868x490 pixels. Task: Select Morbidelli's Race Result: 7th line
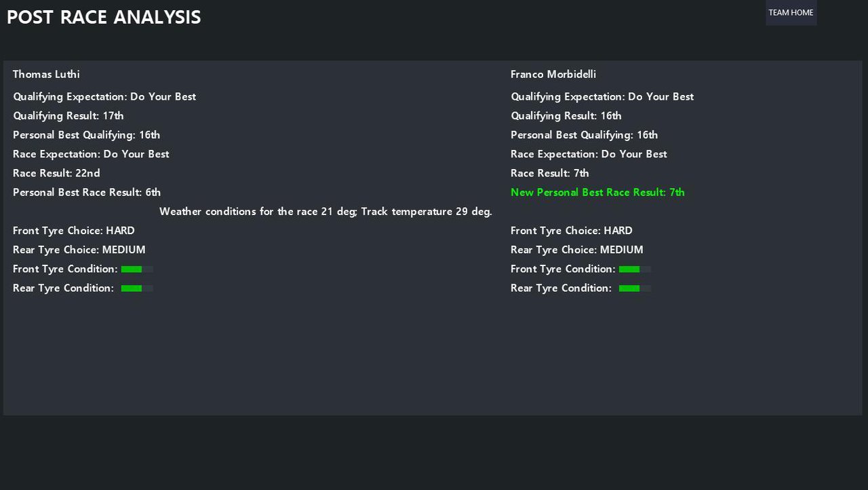pyautogui.click(x=550, y=173)
